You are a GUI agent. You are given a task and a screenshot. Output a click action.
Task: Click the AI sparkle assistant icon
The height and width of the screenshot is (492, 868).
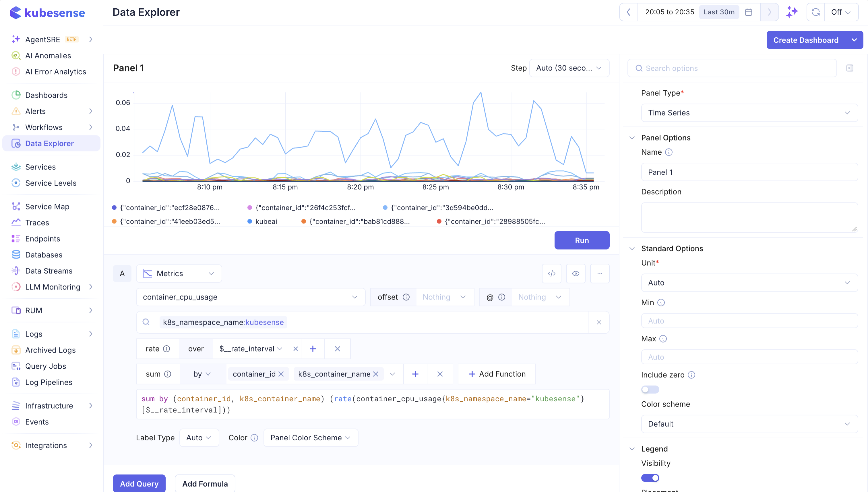pos(792,12)
